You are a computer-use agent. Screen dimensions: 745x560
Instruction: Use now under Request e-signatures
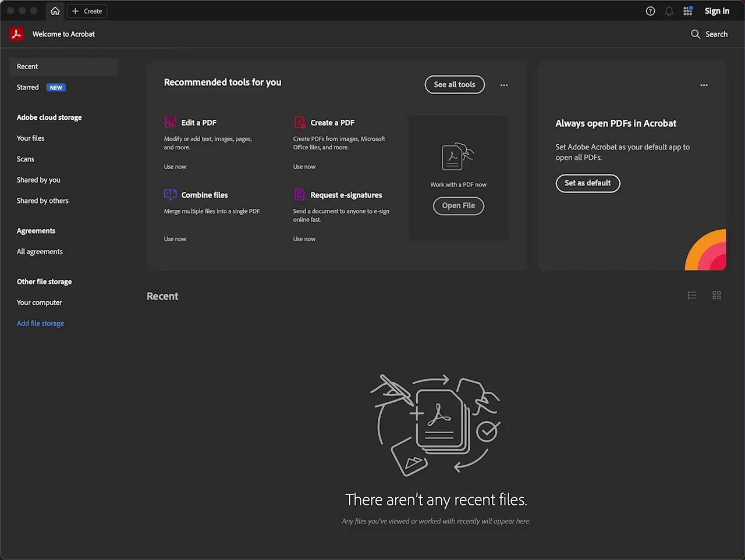coord(304,239)
